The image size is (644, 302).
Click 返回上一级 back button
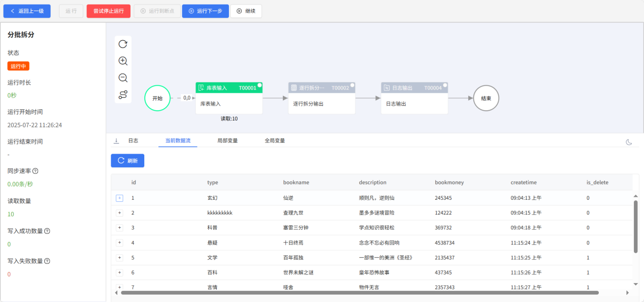(x=27, y=11)
